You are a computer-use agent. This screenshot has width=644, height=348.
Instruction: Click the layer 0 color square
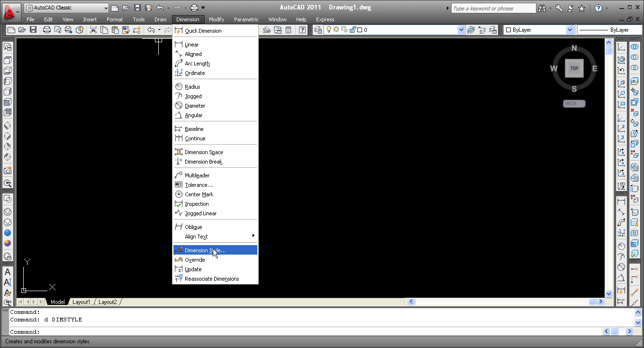coord(360,30)
